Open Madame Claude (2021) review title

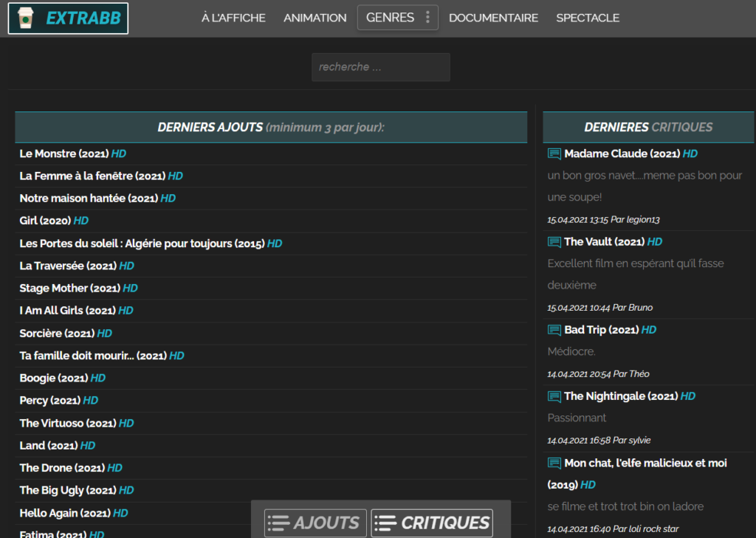click(x=631, y=154)
